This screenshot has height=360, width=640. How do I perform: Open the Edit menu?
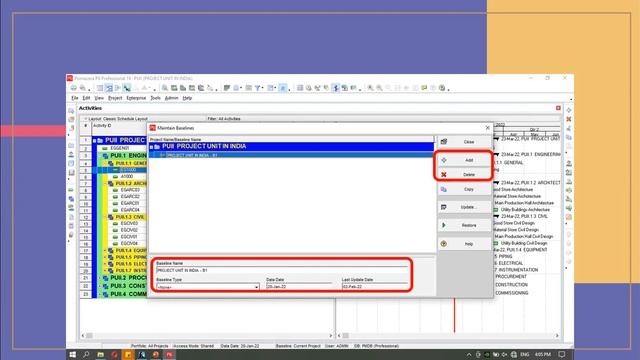[x=86, y=98]
